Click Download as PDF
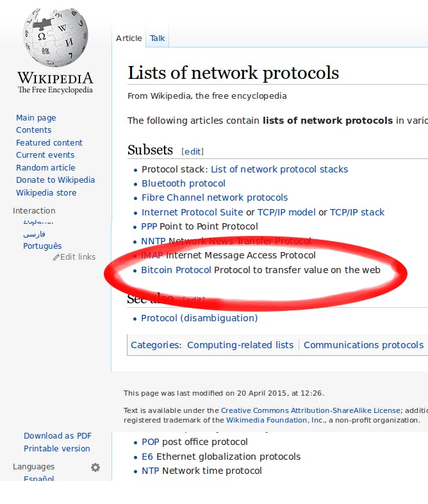This screenshot has width=428, height=504. pyautogui.click(x=58, y=436)
